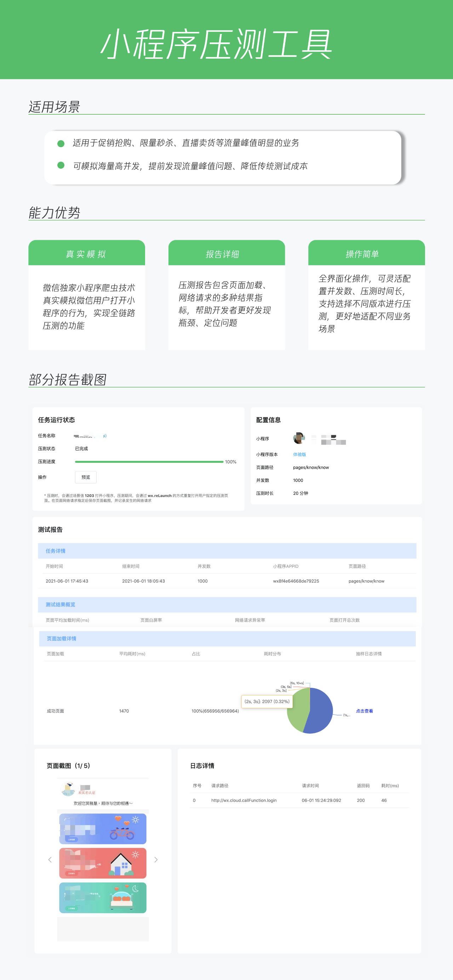Open the 报告详细 advantage card header
The height and width of the screenshot is (980, 453).
(226, 253)
